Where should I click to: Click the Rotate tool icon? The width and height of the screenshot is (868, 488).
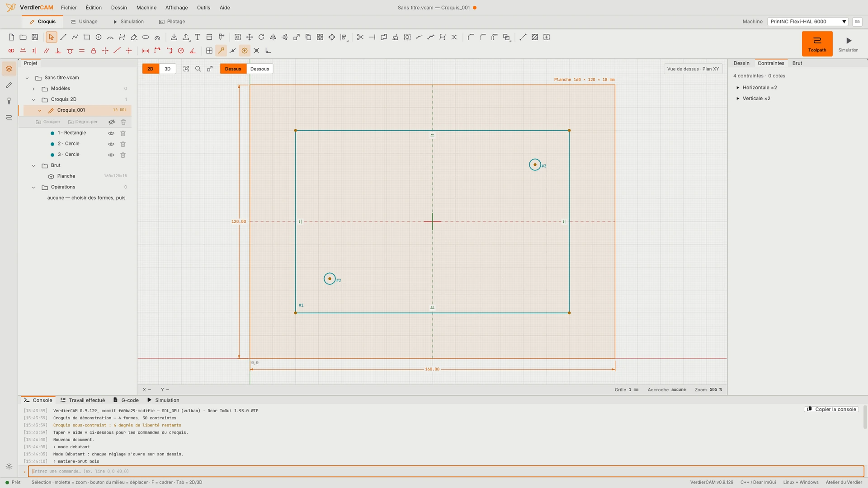click(261, 38)
